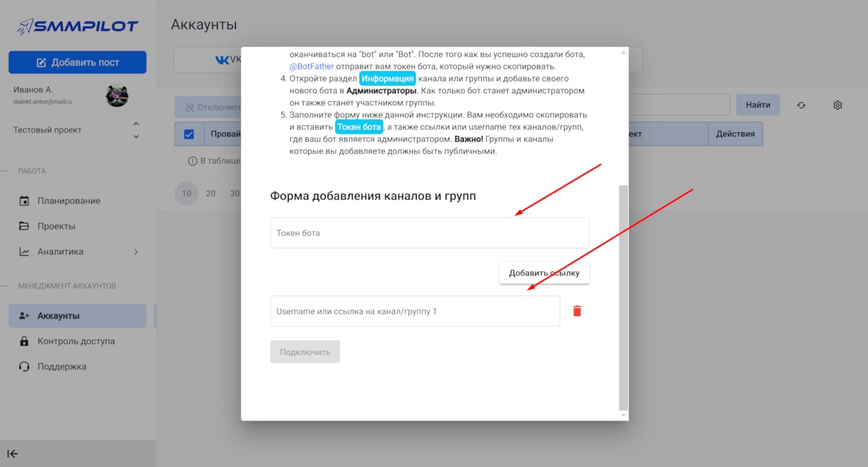Click the Подключить button
This screenshot has width=868, height=467.
[305, 352]
